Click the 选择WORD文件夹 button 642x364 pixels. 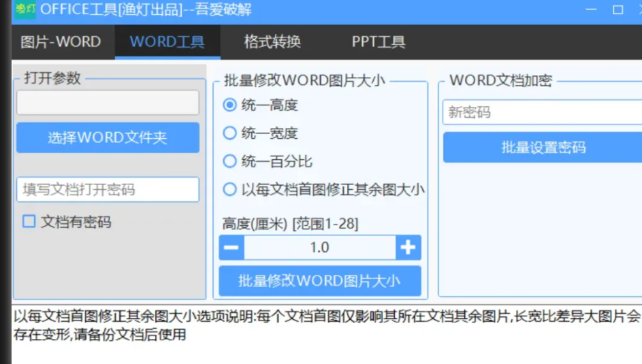pos(108,137)
